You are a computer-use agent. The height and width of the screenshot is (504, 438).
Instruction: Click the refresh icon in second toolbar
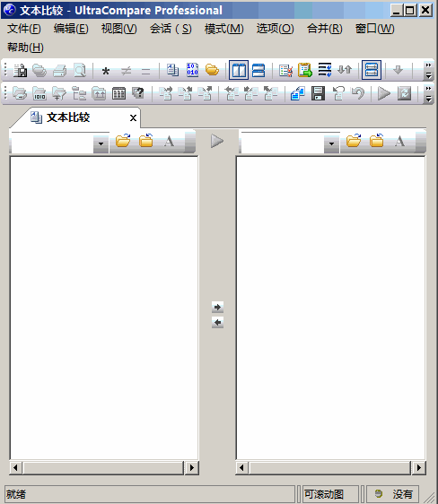pos(405,93)
